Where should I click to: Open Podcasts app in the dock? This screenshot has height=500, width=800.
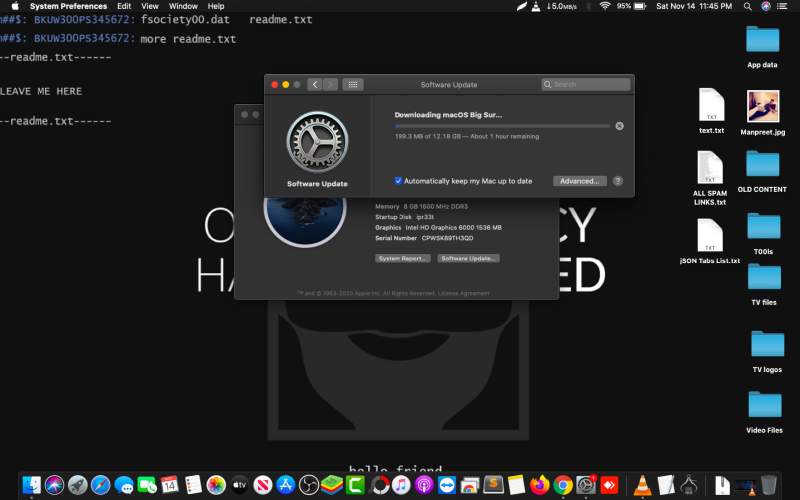pos(424,485)
